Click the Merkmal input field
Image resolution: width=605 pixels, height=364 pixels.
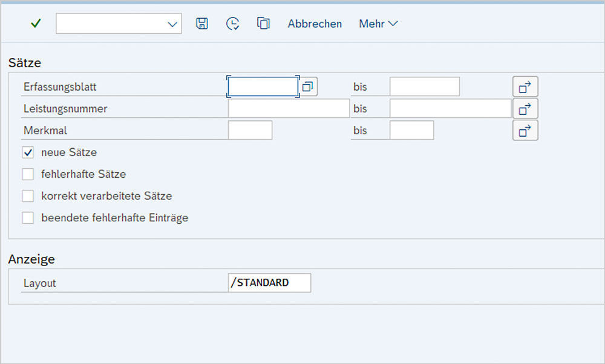click(250, 130)
